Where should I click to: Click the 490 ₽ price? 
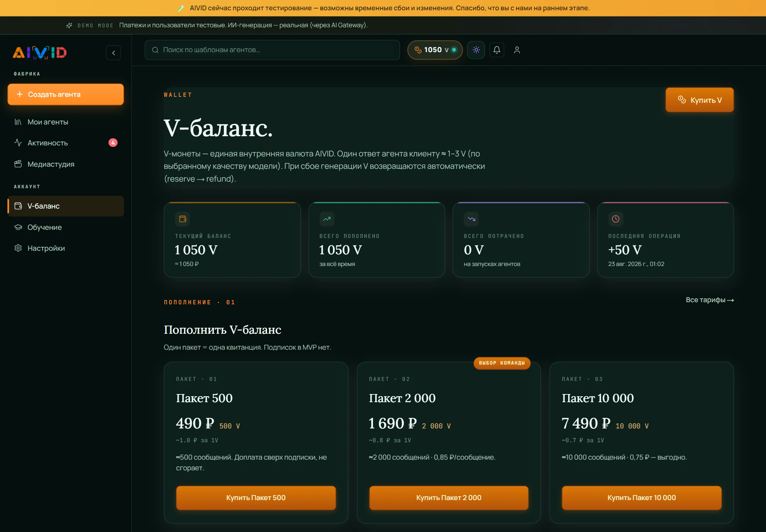point(195,423)
